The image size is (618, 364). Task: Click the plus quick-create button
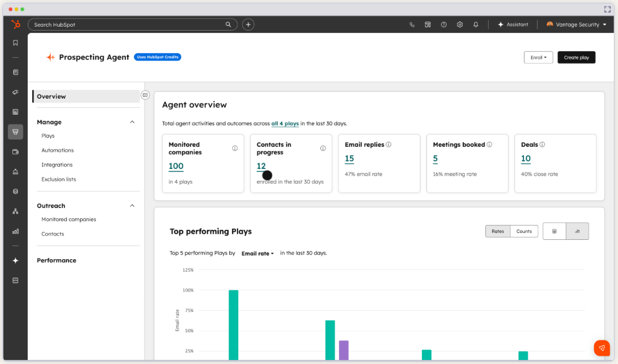click(x=248, y=24)
